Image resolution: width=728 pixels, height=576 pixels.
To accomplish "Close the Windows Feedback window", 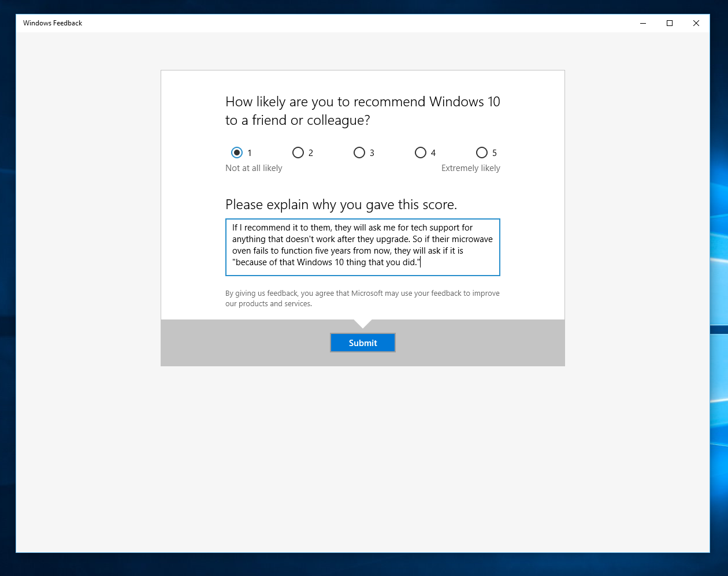I will click(x=696, y=23).
